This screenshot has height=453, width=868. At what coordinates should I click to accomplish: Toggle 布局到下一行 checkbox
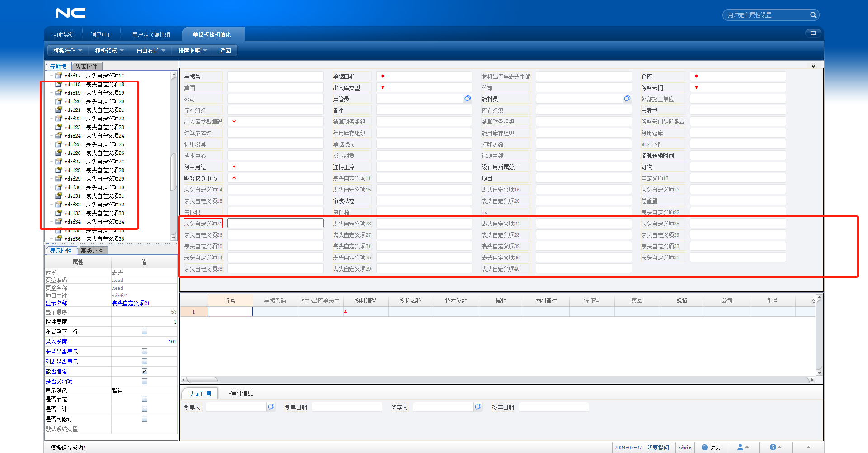point(144,332)
